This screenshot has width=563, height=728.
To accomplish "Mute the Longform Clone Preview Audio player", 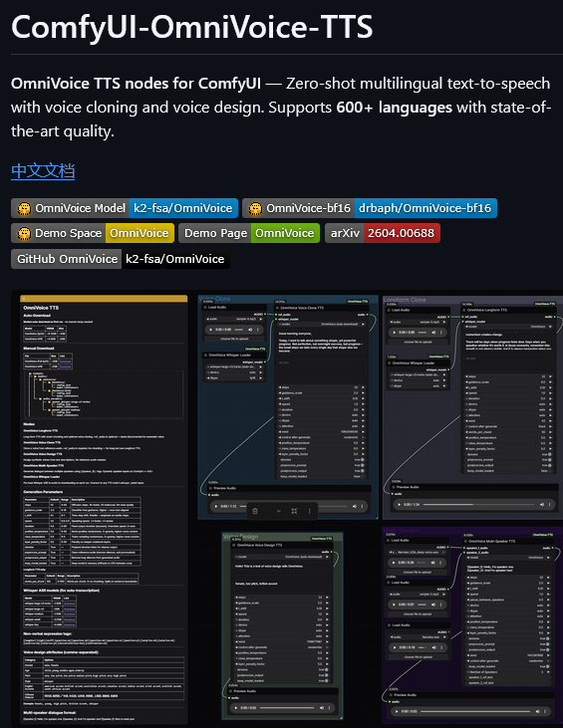I will (542, 504).
